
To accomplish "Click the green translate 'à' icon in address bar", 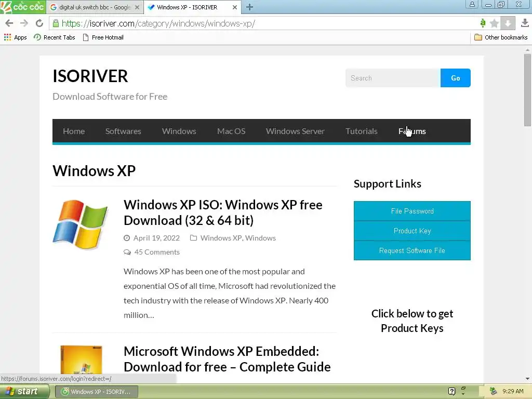I will pos(483,23).
